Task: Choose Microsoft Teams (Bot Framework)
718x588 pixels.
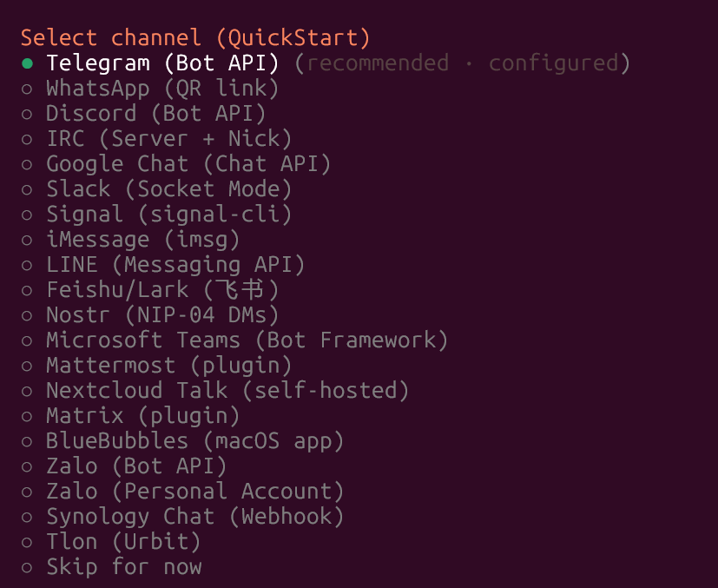Action: point(247,340)
